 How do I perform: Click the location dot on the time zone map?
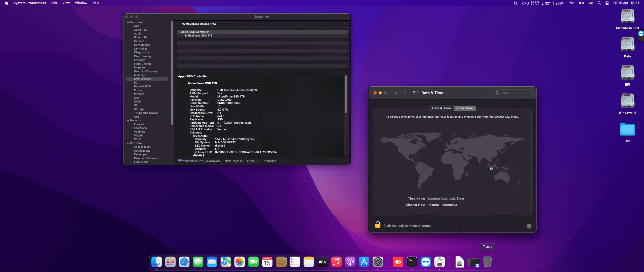coord(491,169)
